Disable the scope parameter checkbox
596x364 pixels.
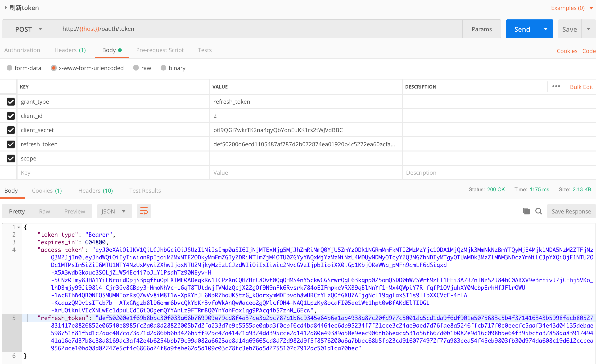[11, 158]
